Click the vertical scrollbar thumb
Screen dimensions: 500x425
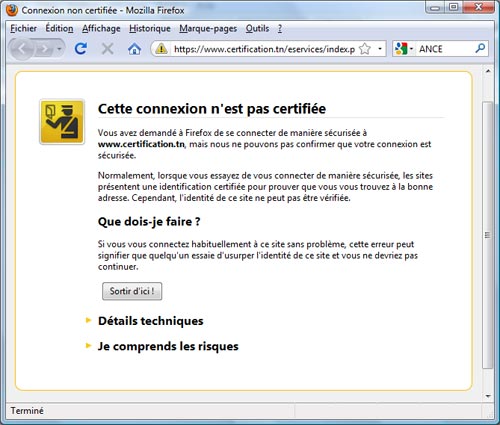pos(488,235)
